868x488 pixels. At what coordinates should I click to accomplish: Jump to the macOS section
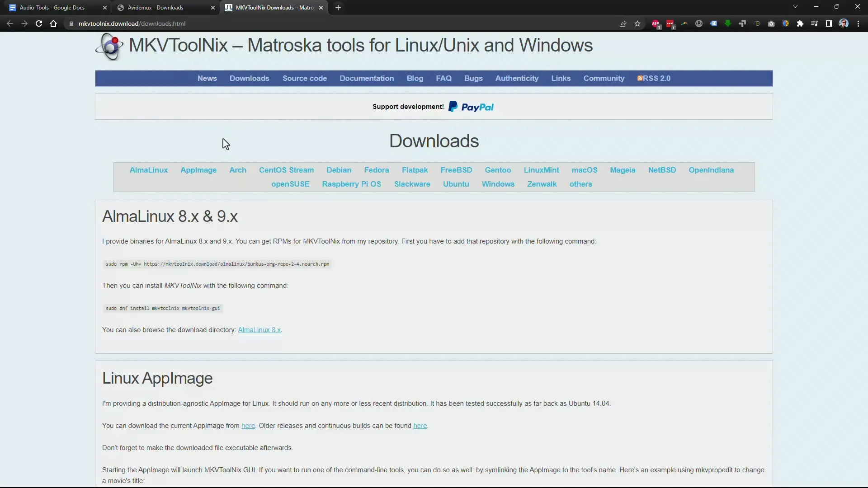[584, 170]
